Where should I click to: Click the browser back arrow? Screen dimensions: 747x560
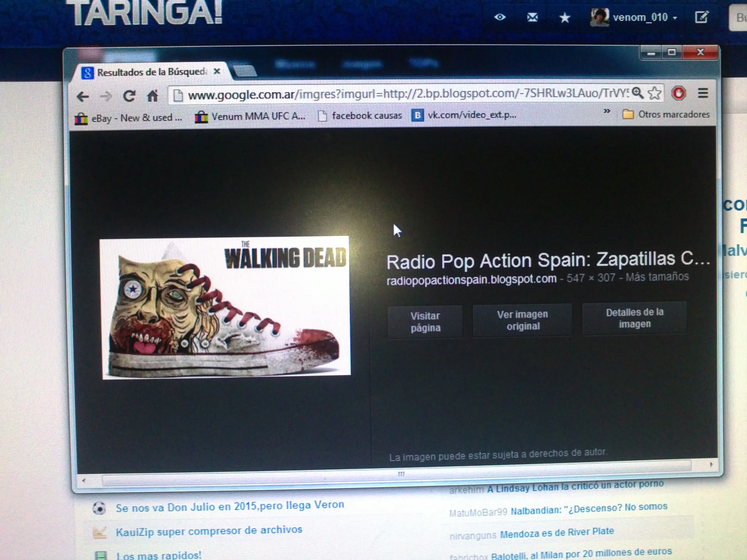pyautogui.click(x=83, y=97)
